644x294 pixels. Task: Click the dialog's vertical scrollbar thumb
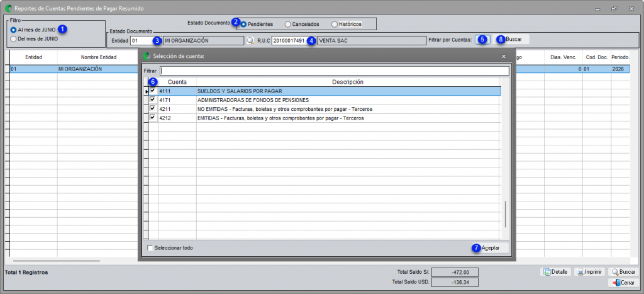(505, 215)
